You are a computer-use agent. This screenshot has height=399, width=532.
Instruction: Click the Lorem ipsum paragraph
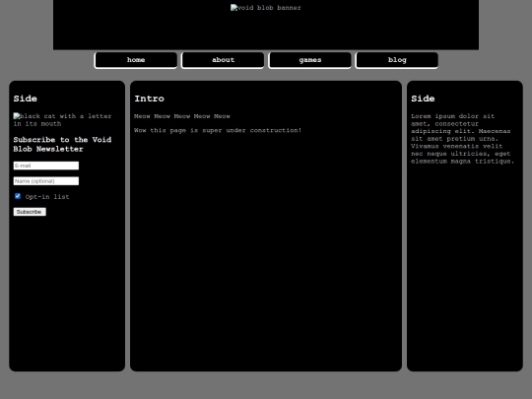pyautogui.click(x=462, y=139)
